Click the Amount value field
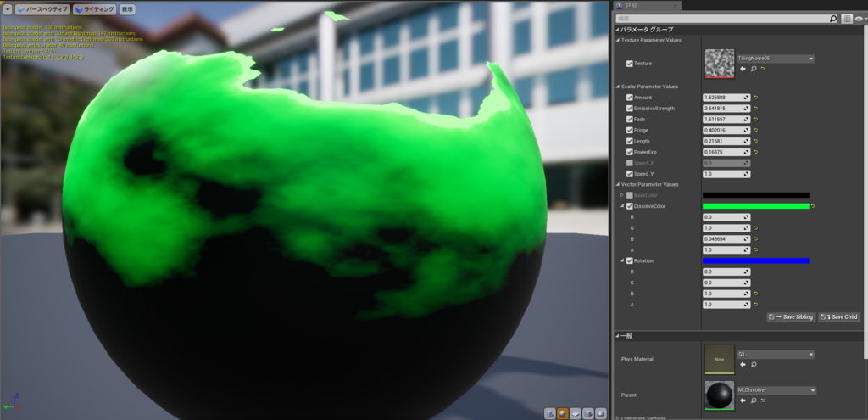Image resolution: width=868 pixels, height=420 pixels. [726, 98]
